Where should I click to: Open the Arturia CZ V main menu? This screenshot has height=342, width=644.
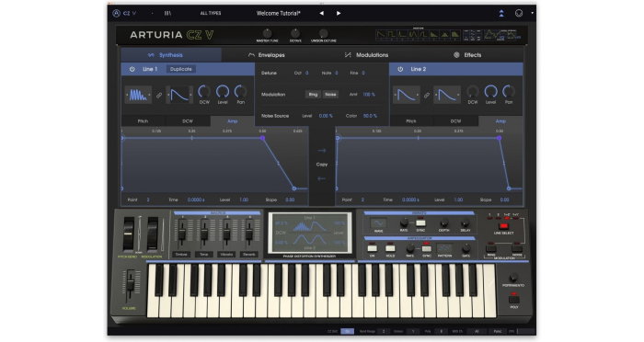pyautogui.click(x=124, y=13)
